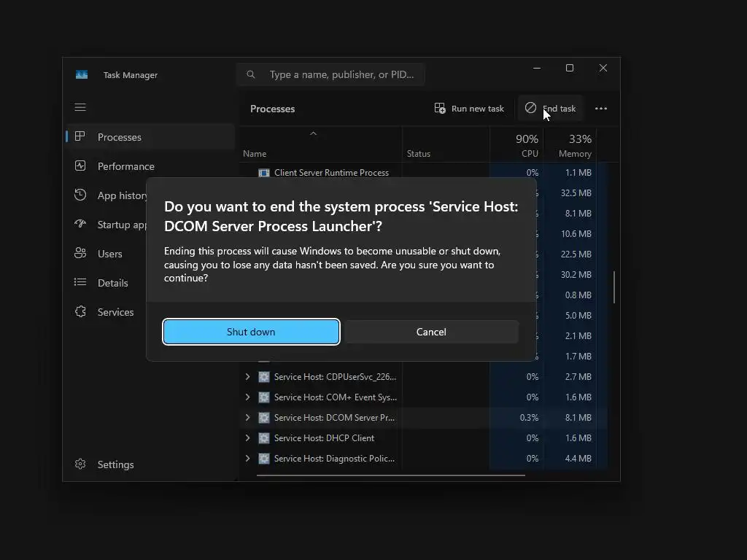Image resolution: width=747 pixels, height=560 pixels.
Task: Click the Details list icon
Action: pyautogui.click(x=80, y=282)
